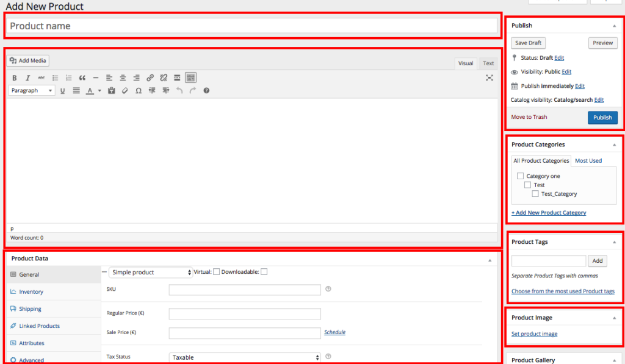Open the editor help icon

(x=206, y=91)
